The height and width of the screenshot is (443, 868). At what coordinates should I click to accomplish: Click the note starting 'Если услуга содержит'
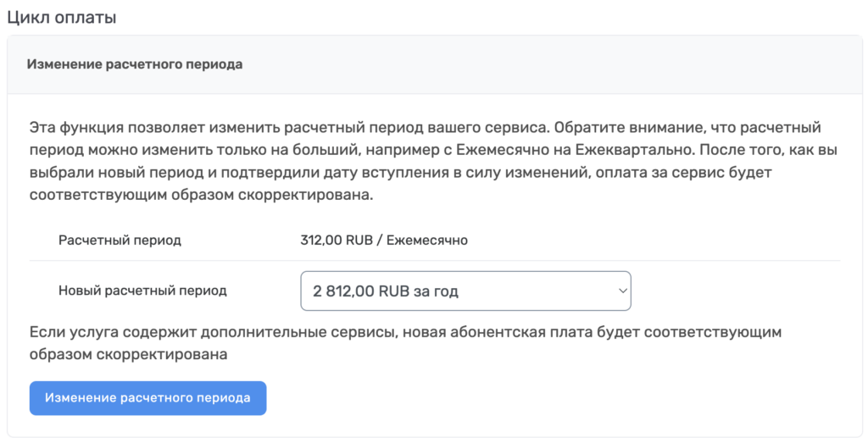click(405, 343)
